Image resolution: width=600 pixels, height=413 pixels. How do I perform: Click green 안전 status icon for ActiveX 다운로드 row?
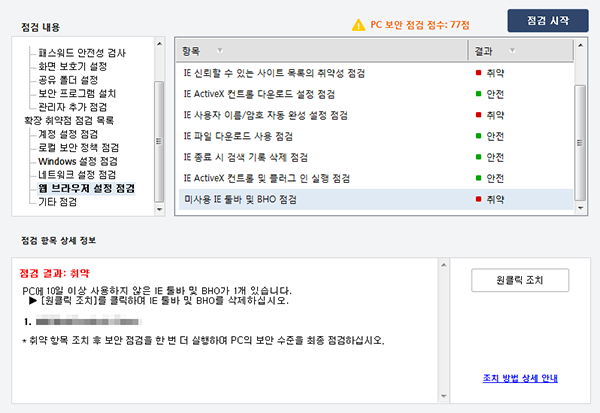coord(478,93)
